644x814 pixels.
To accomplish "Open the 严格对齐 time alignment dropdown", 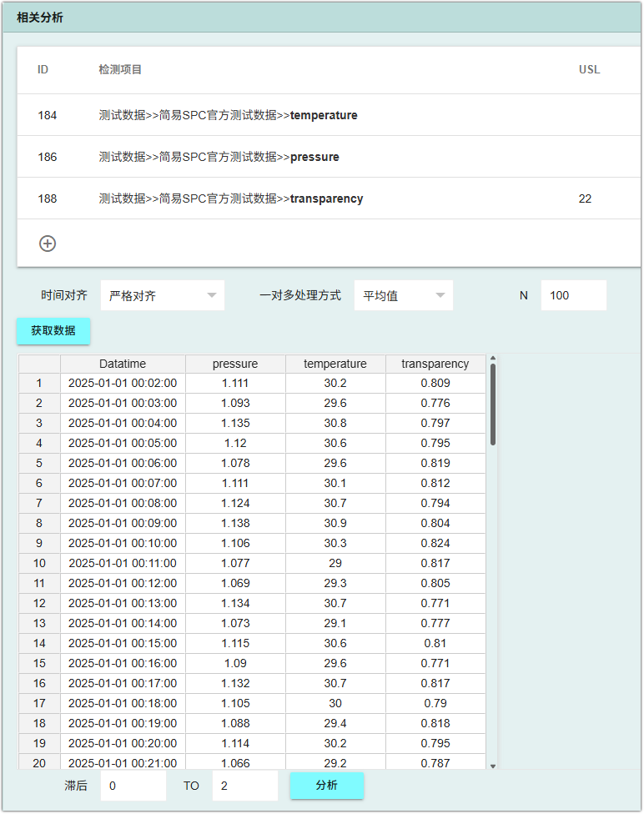I will tap(163, 295).
